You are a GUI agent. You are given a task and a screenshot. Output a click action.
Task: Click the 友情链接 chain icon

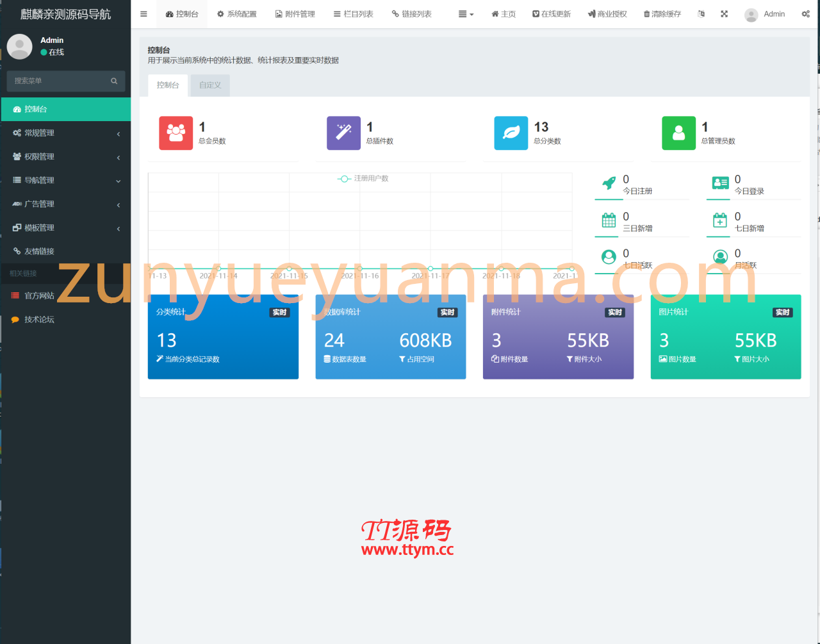tap(17, 251)
